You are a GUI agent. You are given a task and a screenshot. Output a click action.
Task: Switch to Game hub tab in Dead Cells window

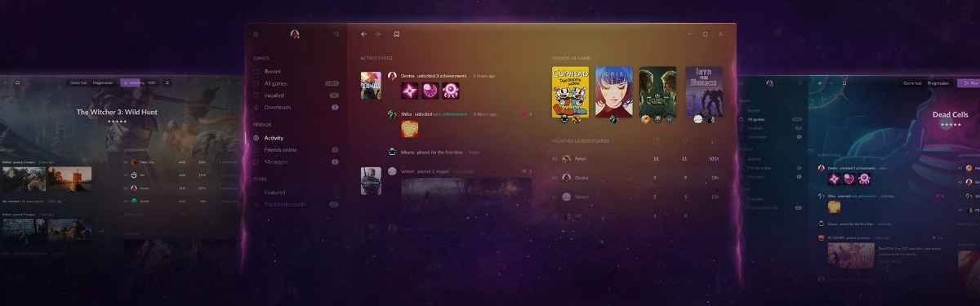coord(912,82)
